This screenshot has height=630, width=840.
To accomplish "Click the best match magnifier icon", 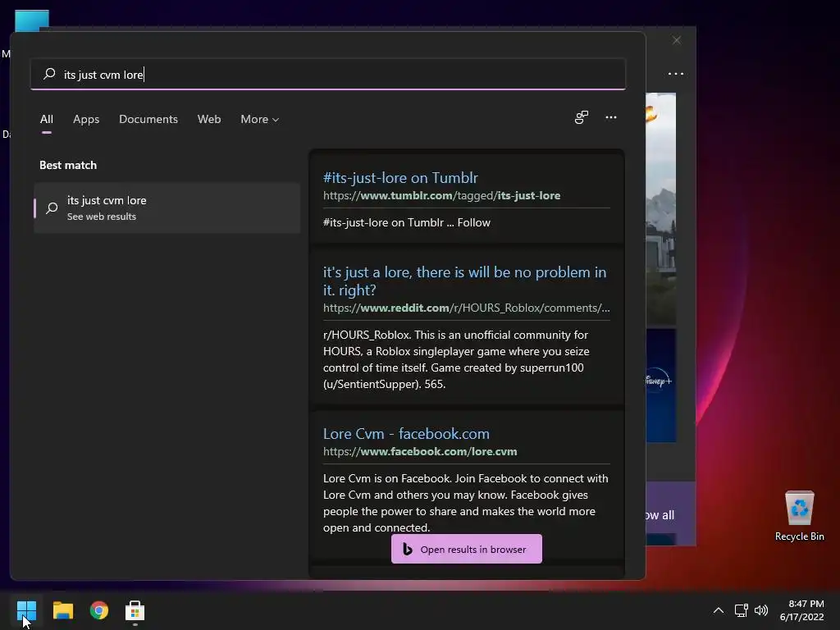I will click(x=52, y=208).
